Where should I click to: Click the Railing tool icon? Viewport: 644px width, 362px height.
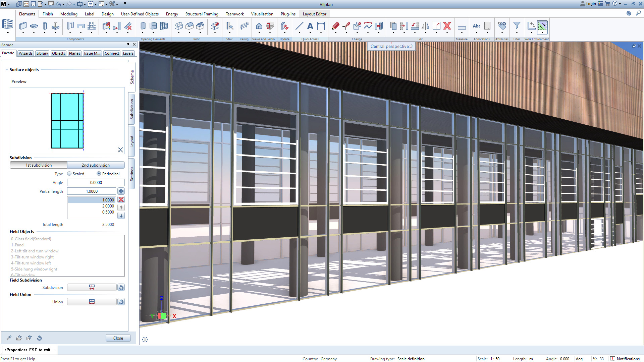(x=244, y=26)
